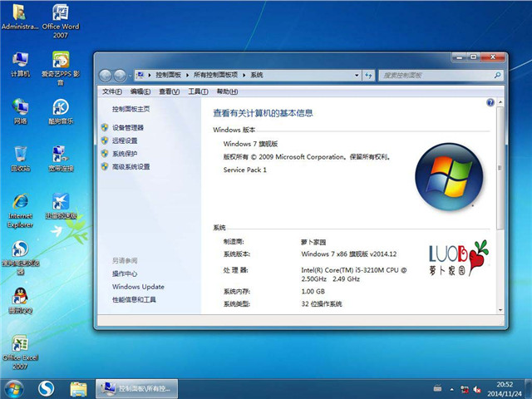Image resolution: width=532 pixels, height=399 pixels.
Task: Click the refresh button beside the address bar
Action: [x=368, y=76]
